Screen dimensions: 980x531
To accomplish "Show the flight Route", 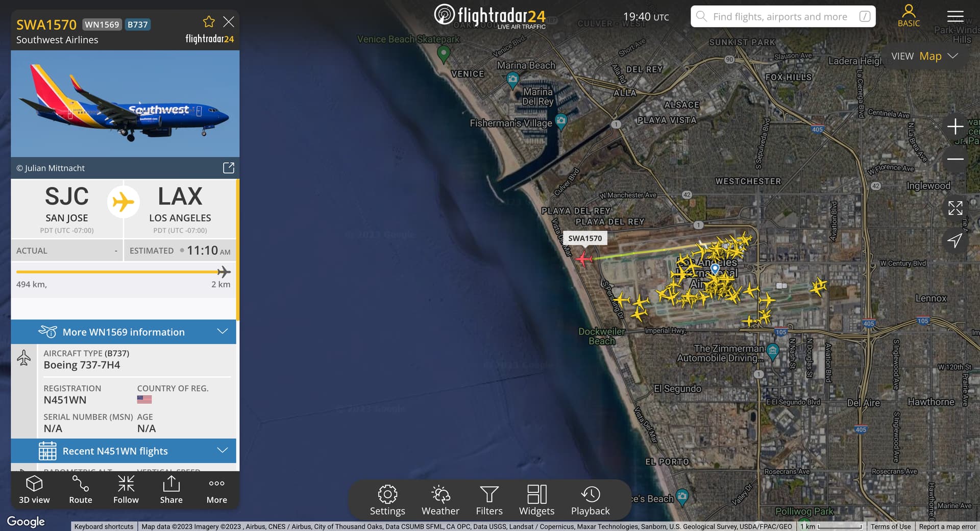I will pos(81,490).
